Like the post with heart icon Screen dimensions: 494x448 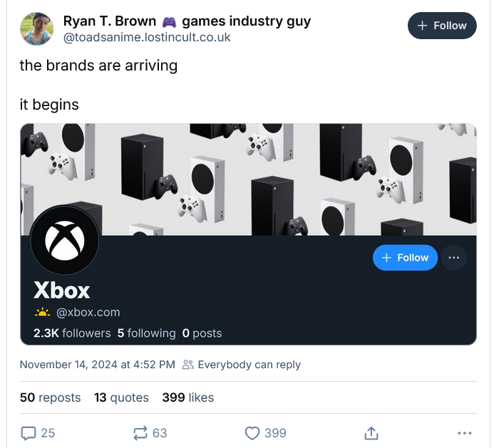252,432
